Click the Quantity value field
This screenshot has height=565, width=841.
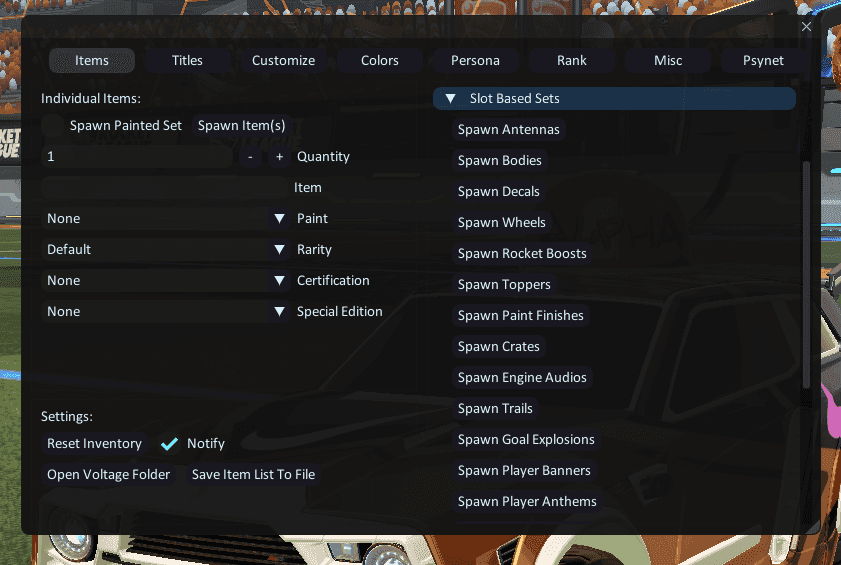137,157
